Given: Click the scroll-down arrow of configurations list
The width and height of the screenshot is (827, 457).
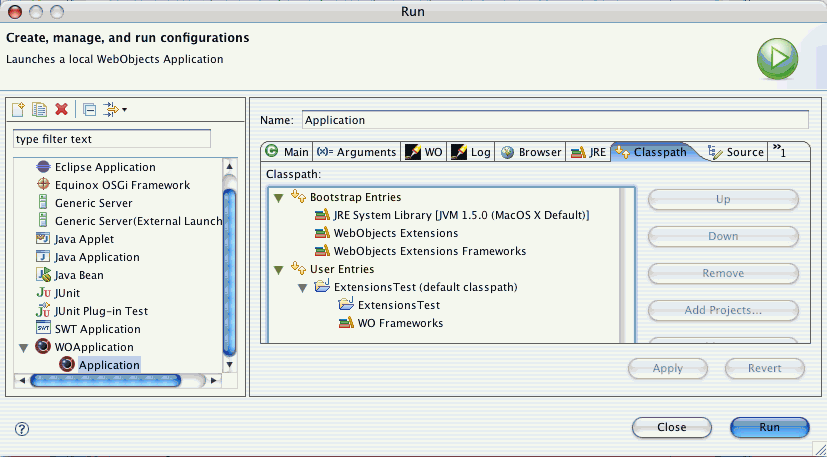Looking at the screenshot, I should [229, 364].
